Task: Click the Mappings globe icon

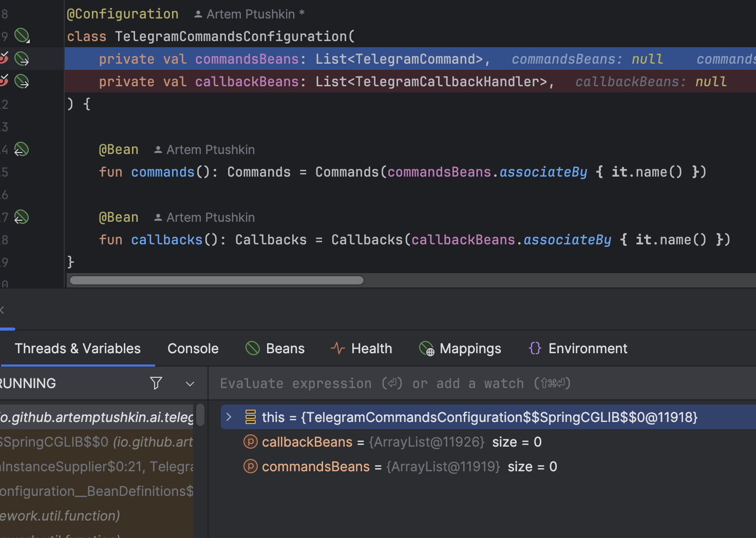Action: coord(426,349)
